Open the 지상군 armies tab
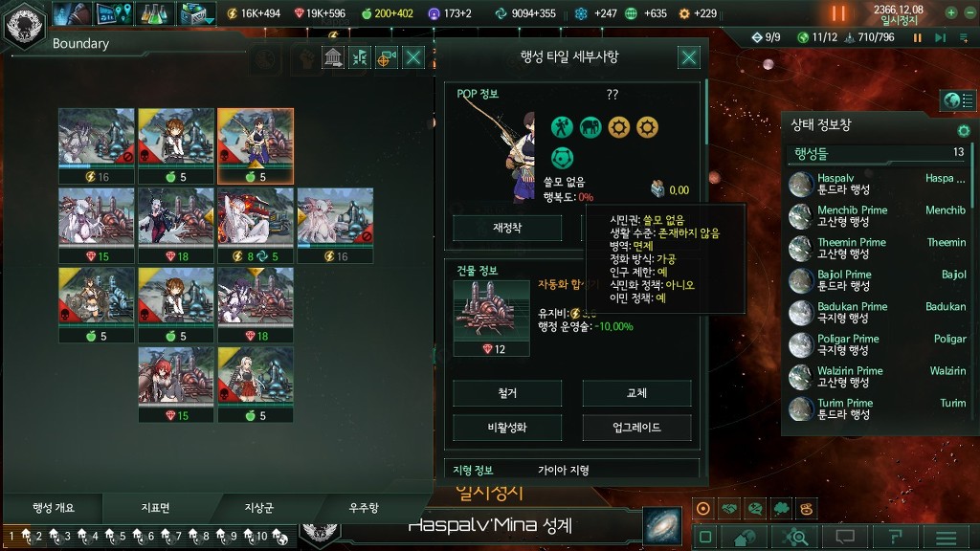The height and width of the screenshot is (551, 980). pos(258,507)
